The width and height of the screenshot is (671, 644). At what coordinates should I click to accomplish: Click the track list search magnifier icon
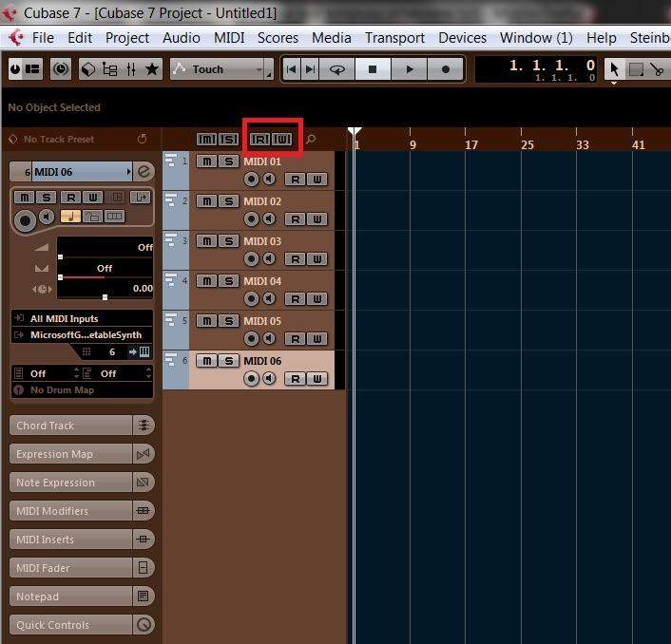tap(311, 139)
